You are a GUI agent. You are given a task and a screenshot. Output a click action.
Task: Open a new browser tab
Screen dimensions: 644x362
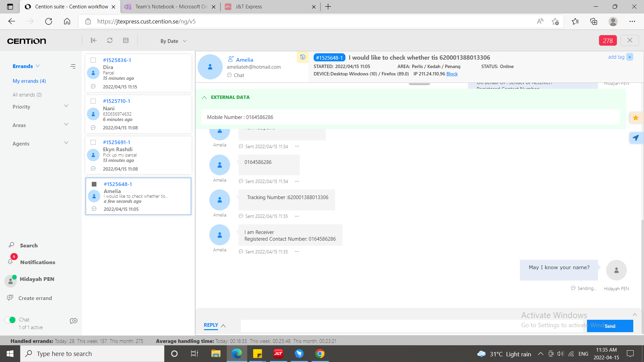point(328,7)
